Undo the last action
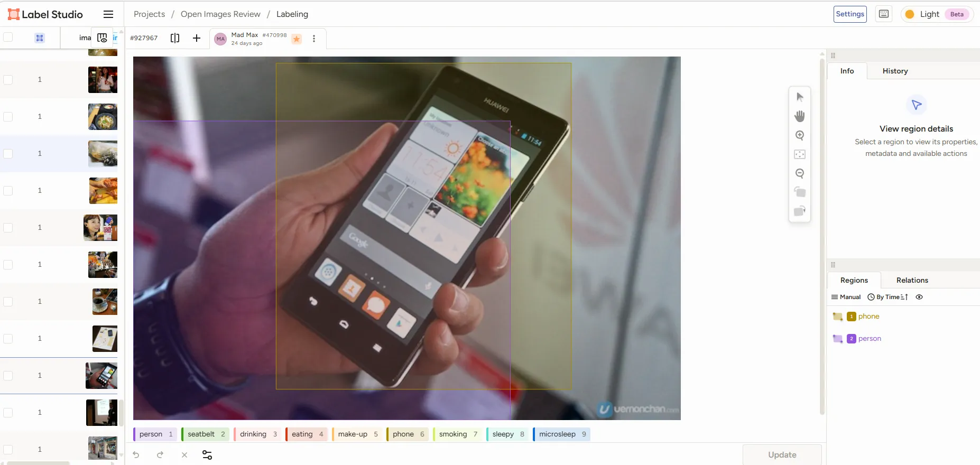This screenshot has width=980, height=465. pyautogui.click(x=136, y=455)
